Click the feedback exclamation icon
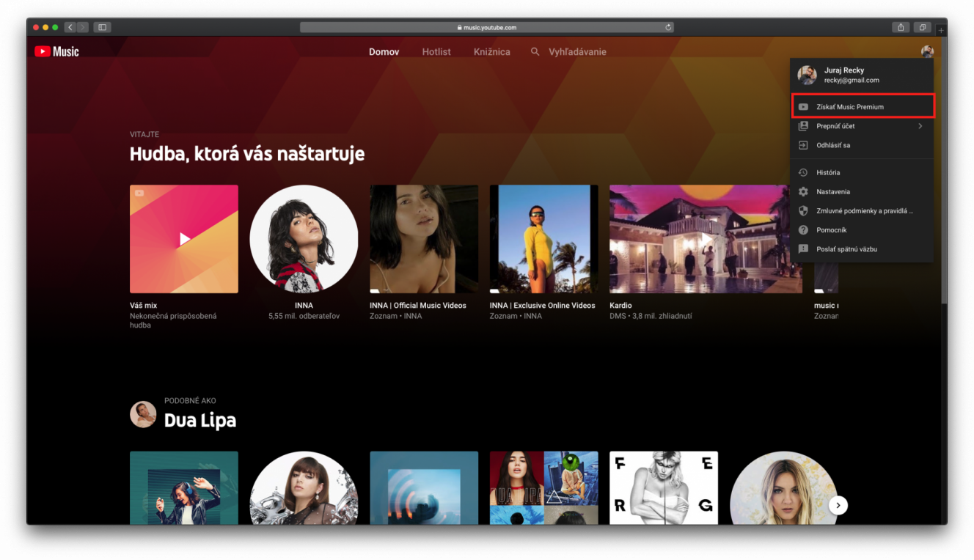 click(803, 249)
